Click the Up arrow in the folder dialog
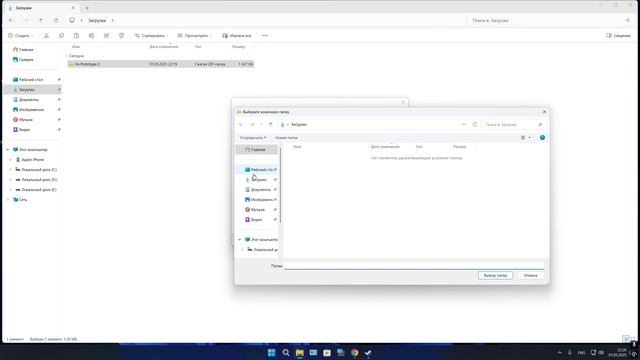640x360 pixels. click(271, 124)
